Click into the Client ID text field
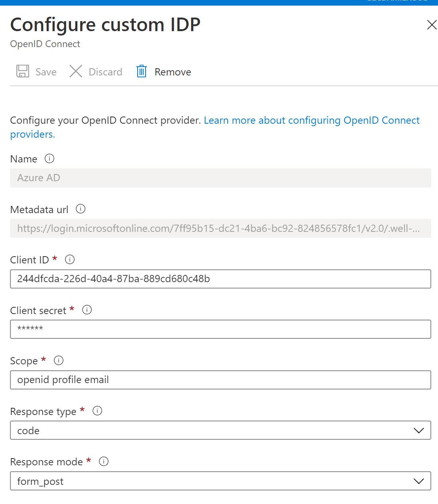The width and height of the screenshot is (438, 504). [220, 279]
